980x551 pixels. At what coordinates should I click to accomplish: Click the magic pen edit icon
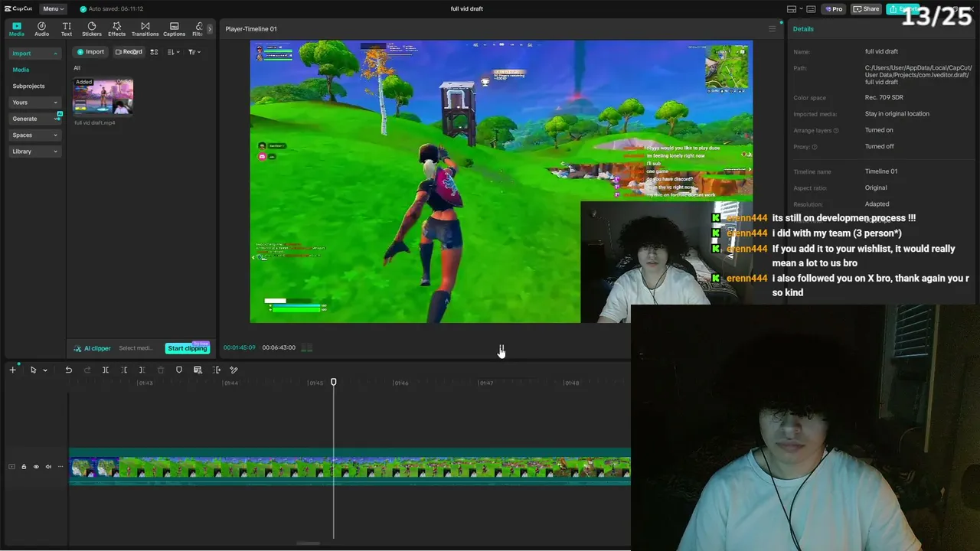tap(234, 370)
